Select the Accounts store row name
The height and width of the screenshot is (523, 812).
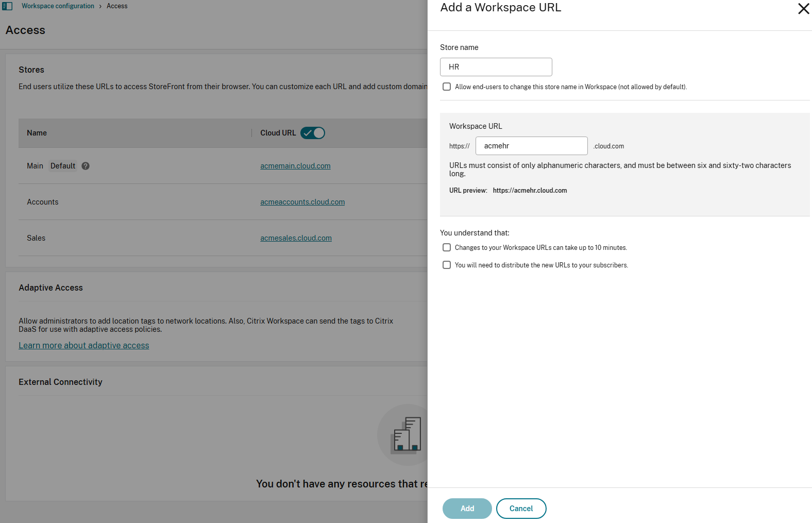click(43, 202)
